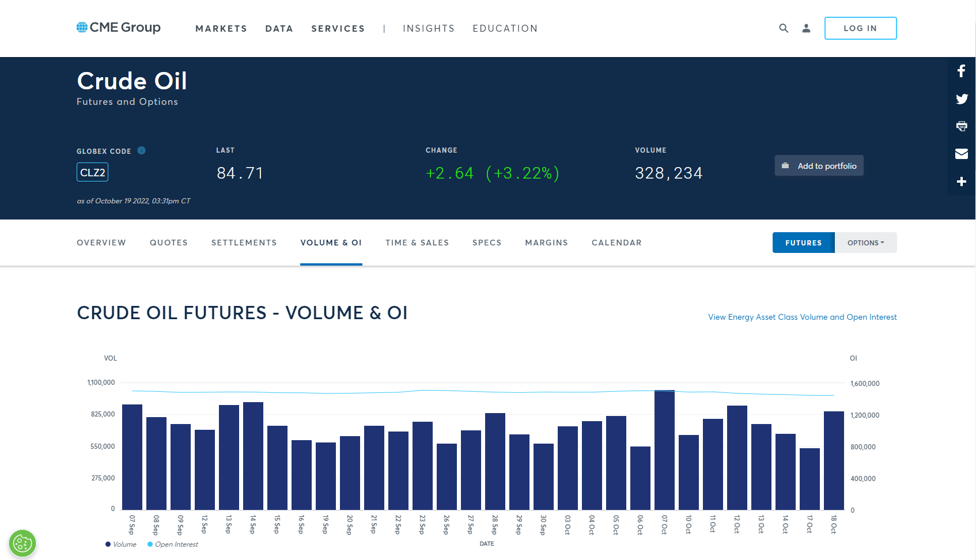Click the 23 Sep volume bar
Image resolution: width=976 pixels, height=560 pixels.
[422, 466]
